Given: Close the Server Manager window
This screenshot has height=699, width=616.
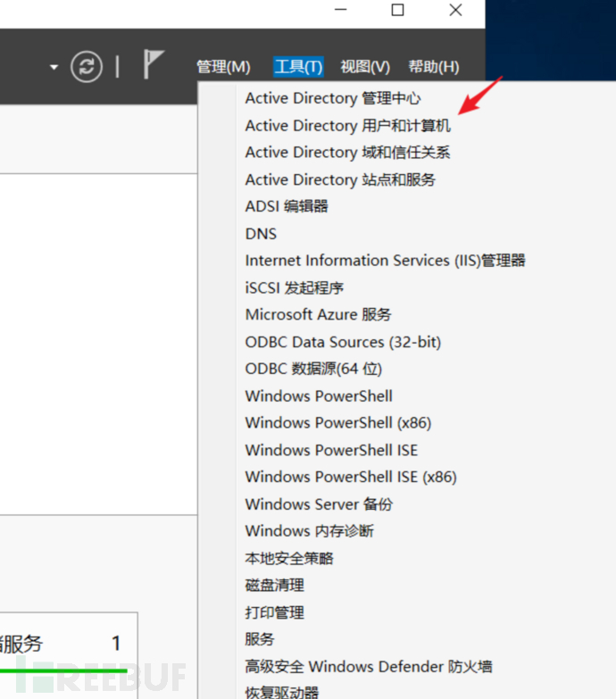Looking at the screenshot, I should tap(455, 9).
